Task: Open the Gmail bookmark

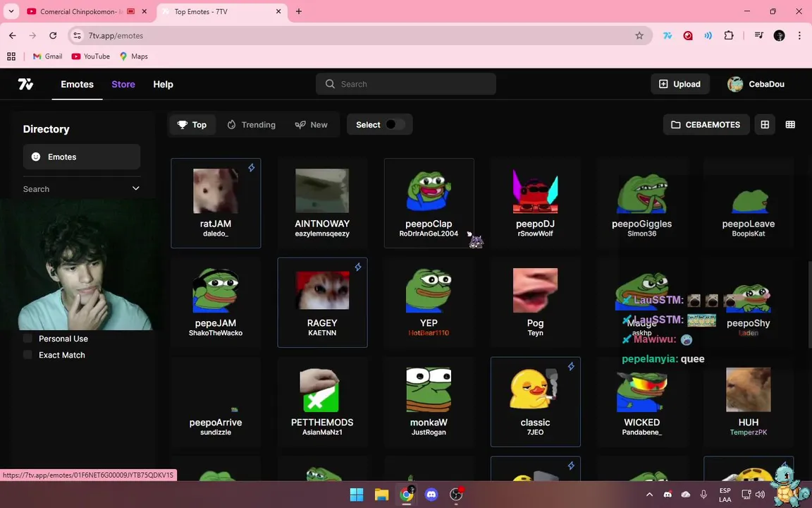Action: [x=48, y=56]
